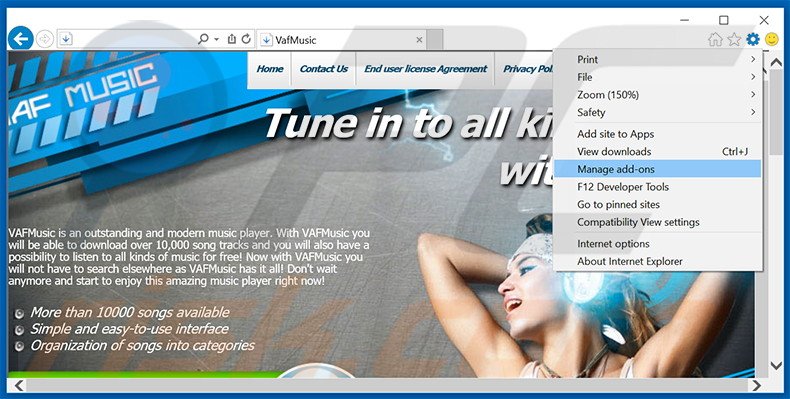Open Compatibility View settings
The width and height of the screenshot is (790, 399).
click(658, 222)
